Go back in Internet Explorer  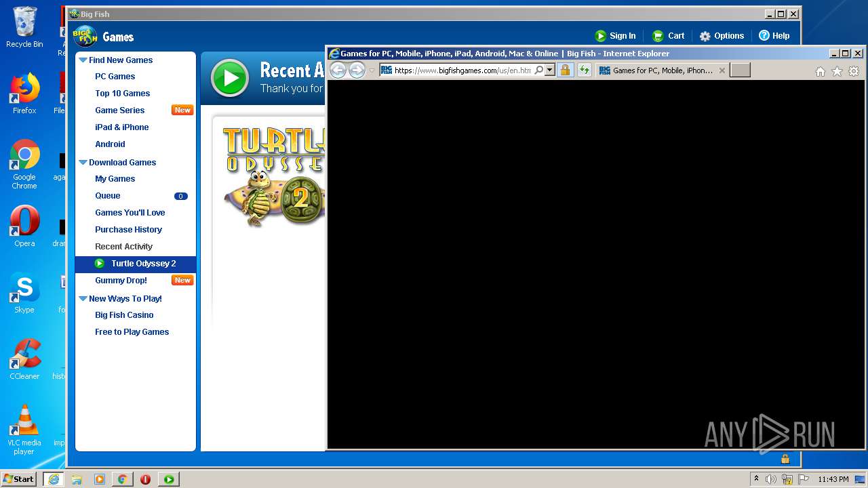click(338, 70)
